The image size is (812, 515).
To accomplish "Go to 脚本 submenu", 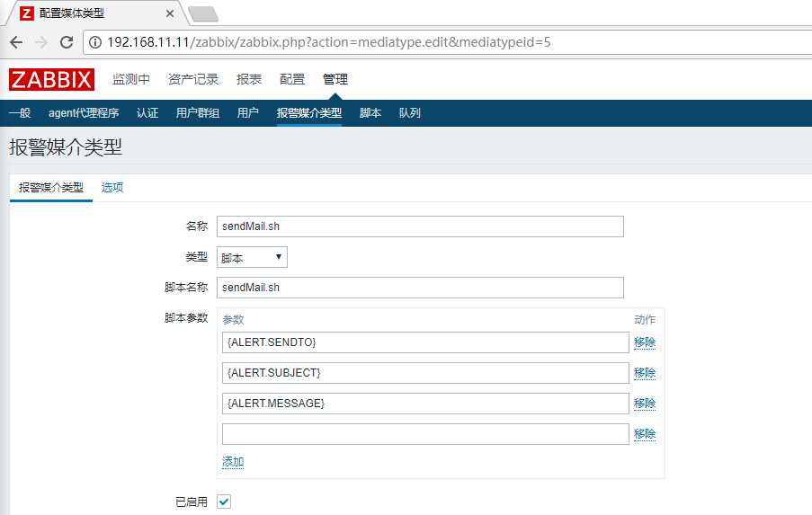I will pos(370,113).
